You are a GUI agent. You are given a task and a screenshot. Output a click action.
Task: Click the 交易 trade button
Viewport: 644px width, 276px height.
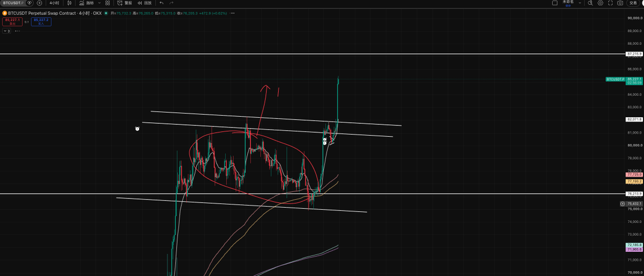[x=633, y=3]
